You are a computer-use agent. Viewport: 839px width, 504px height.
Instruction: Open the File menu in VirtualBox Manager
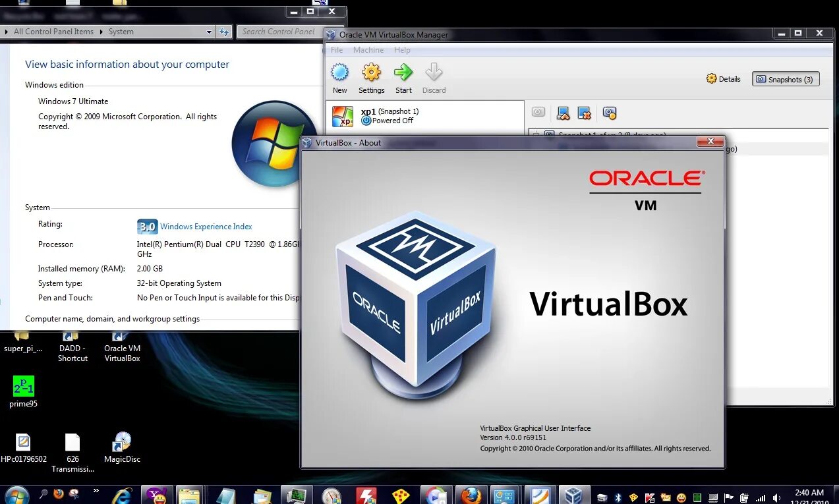337,50
